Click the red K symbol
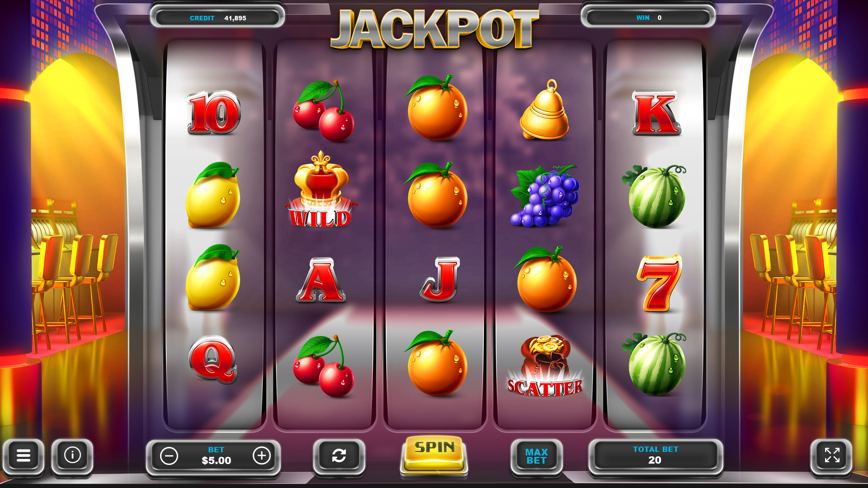 coord(656,113)
